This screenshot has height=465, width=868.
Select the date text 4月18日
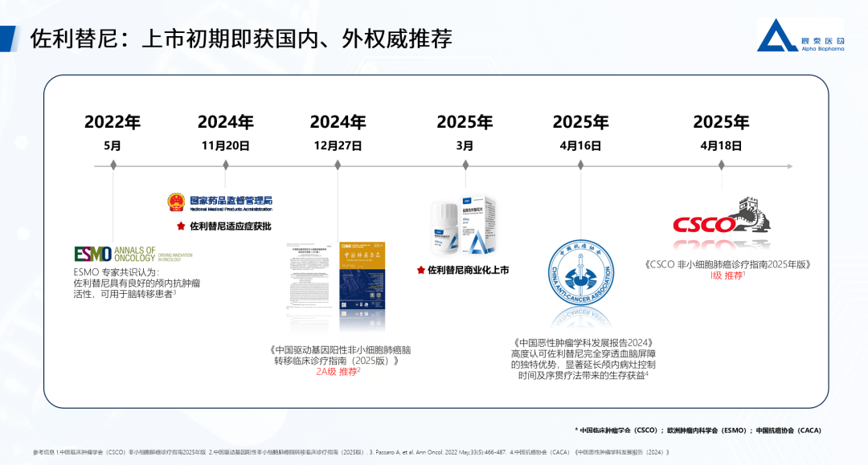pyautogui.click(x=721, y=146)
